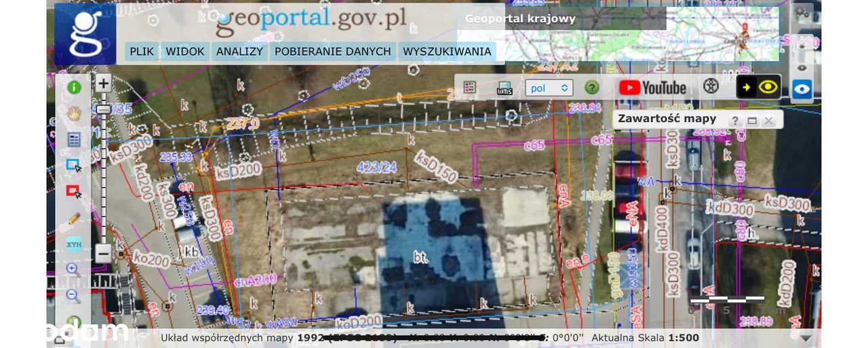Expand the arrow in the status bar
The image size is (868, 348).
pos(805,338)
